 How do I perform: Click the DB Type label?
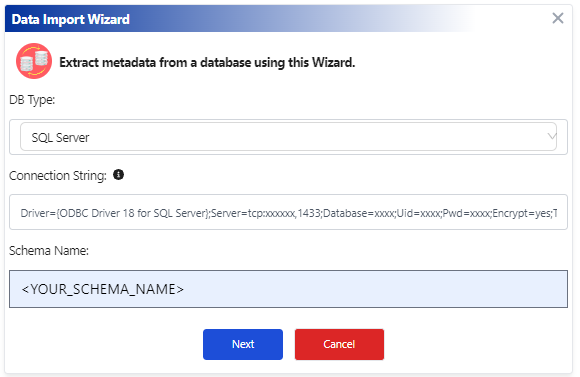point(32,100)
